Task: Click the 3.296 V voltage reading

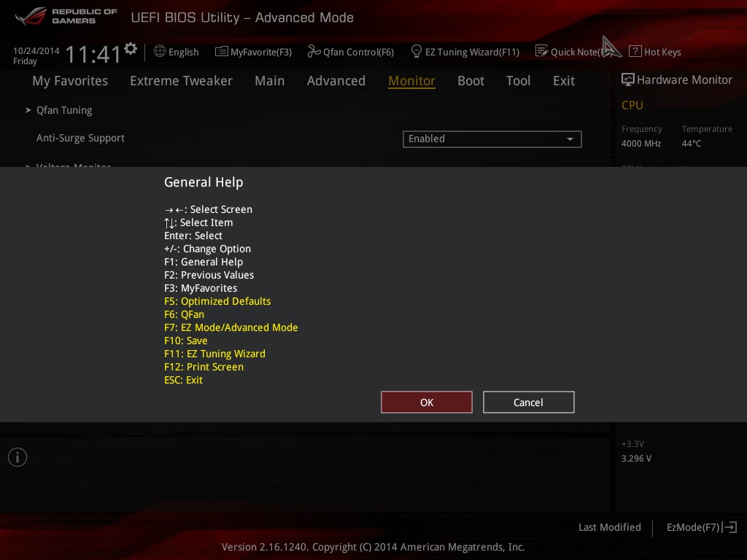Action: (636, 459)
